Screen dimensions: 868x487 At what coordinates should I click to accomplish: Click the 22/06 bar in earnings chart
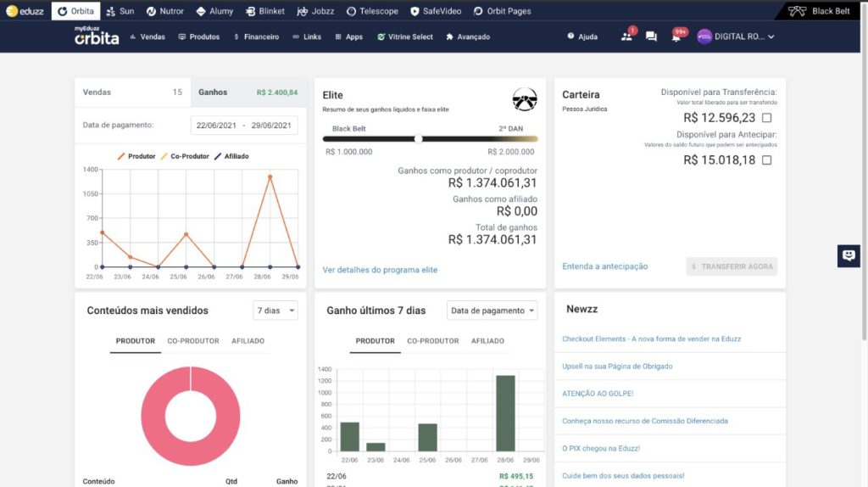(349, 437)
